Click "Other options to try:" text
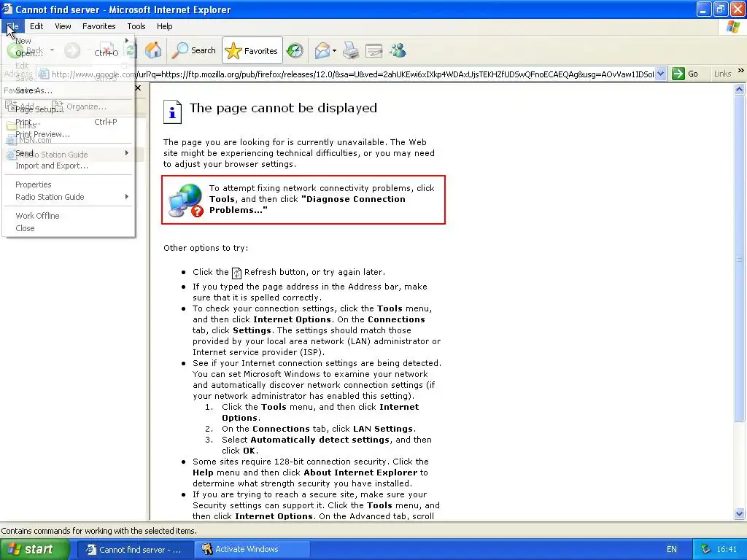The height and width of the screenshot is (560, 747). tap(206, 248)
